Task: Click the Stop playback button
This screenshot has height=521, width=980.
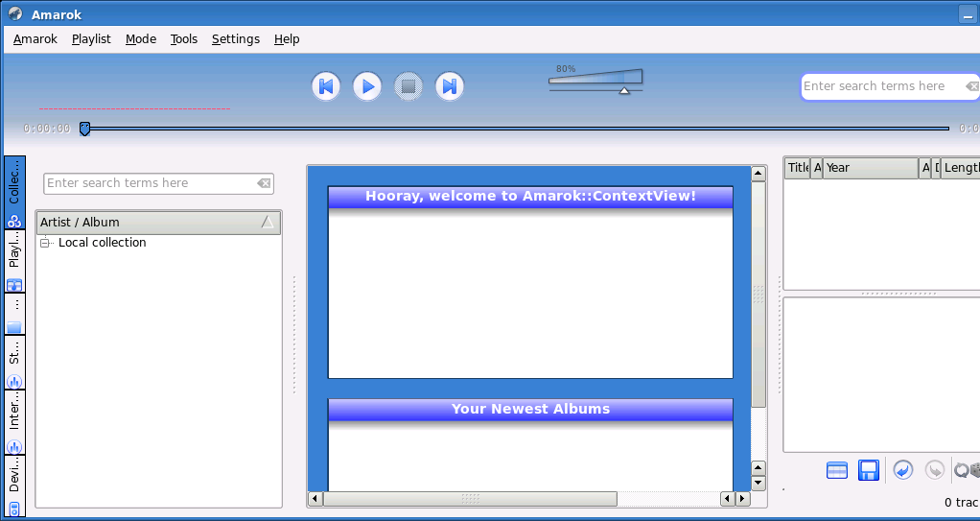Action: [408, 86]
